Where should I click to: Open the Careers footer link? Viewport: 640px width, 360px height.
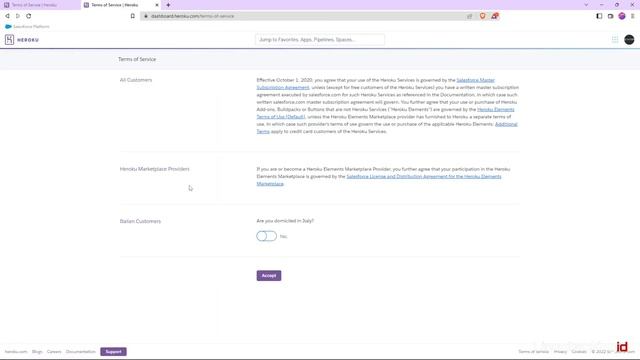coord(54,351)
